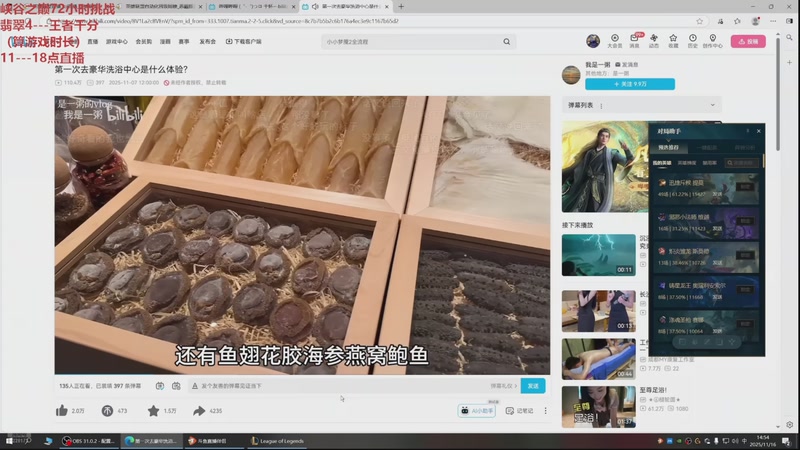
Task: Play the 00:44 massage recommended video
Action: click(598, 359)
